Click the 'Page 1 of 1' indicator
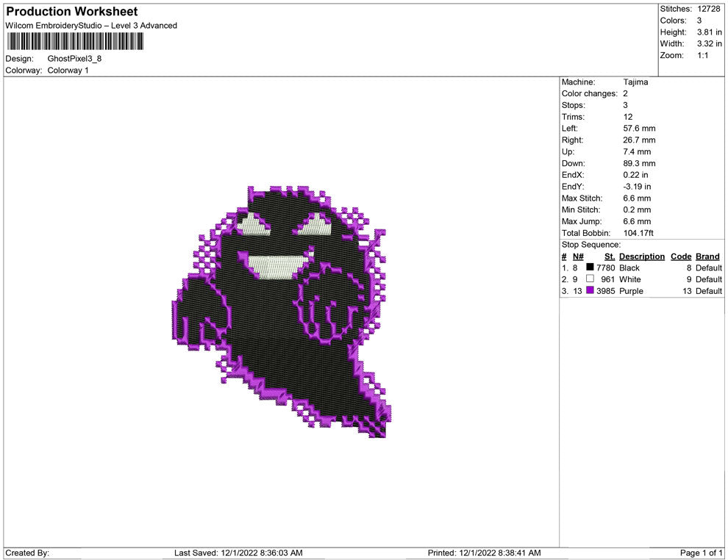Screen dimensions: 728x560 pos(701,553)
